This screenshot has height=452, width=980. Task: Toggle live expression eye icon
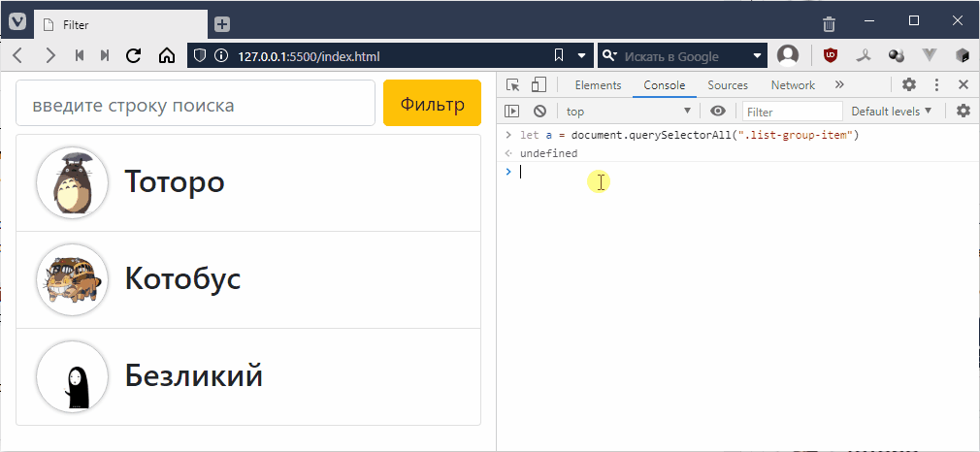pyautogui.click(x=718, y=112)
